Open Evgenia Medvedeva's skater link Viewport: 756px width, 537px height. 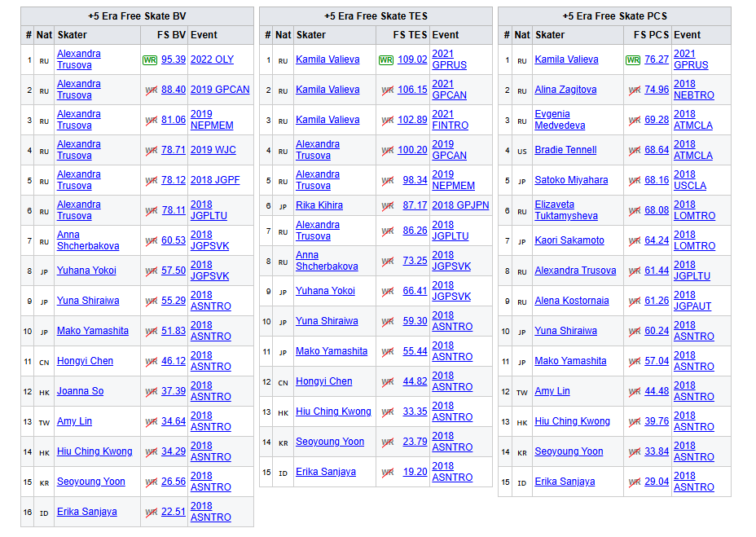pyautogui.click(x=552, y=120)
